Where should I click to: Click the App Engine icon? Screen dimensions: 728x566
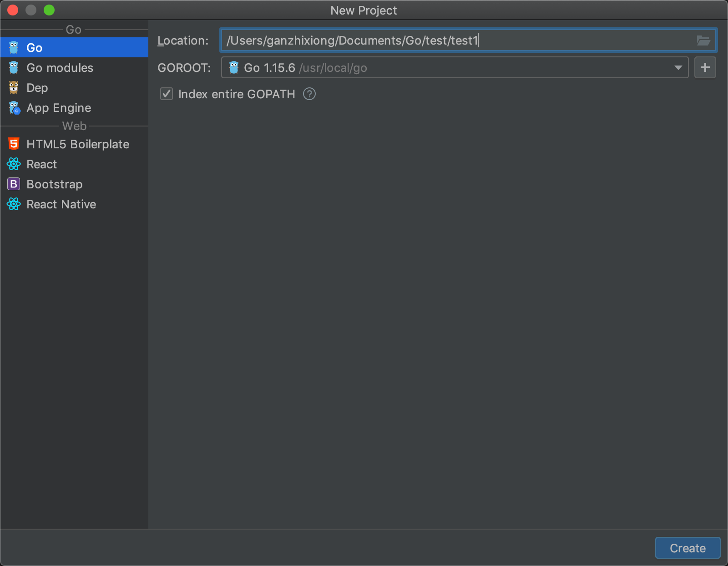point(14,108)
